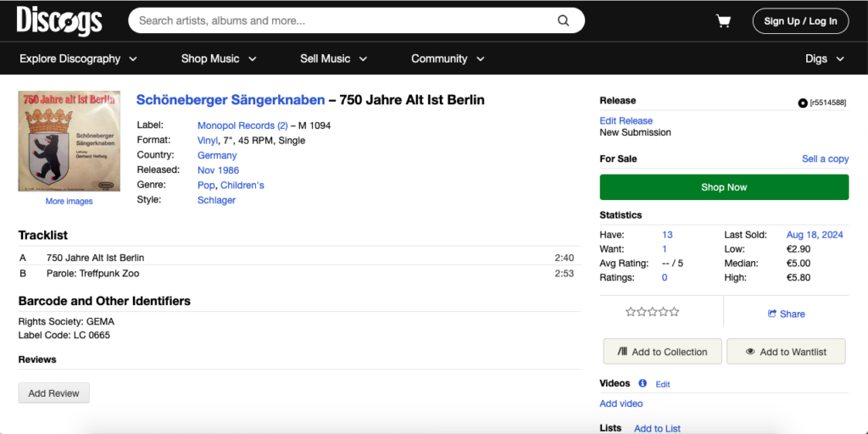
Task: Click the Videos Edit link
Action: click(663, 384)
